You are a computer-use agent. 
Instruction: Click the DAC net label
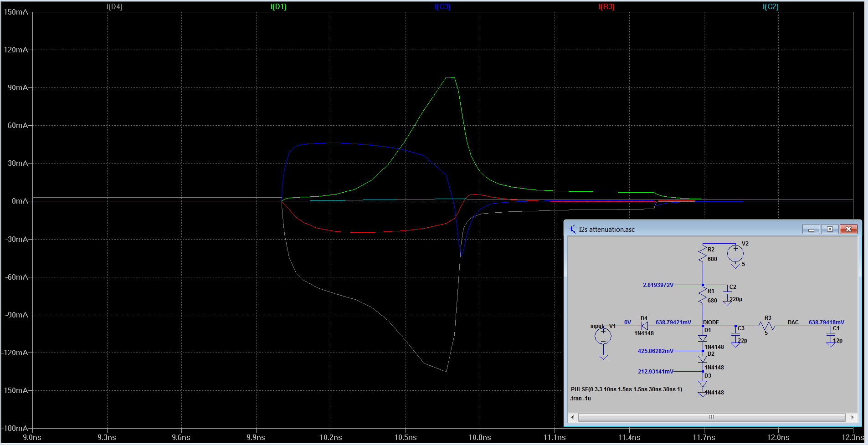click(x=793, y=322)
